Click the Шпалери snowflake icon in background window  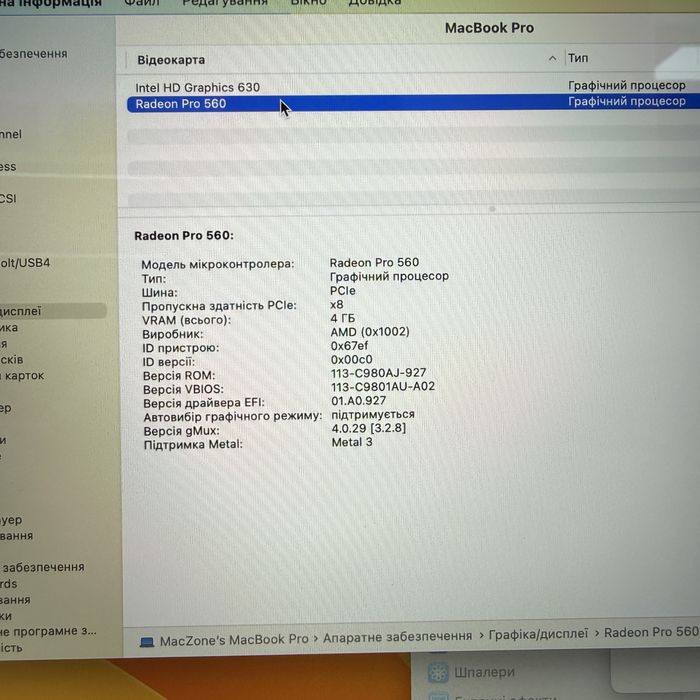click(x=438, y=672)
